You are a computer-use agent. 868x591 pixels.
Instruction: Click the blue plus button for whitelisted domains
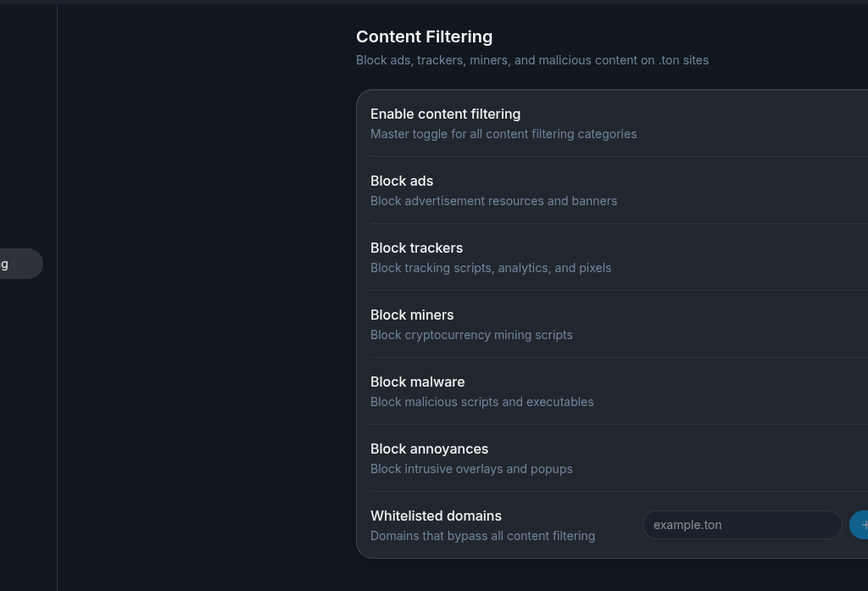tap(860, 525)
